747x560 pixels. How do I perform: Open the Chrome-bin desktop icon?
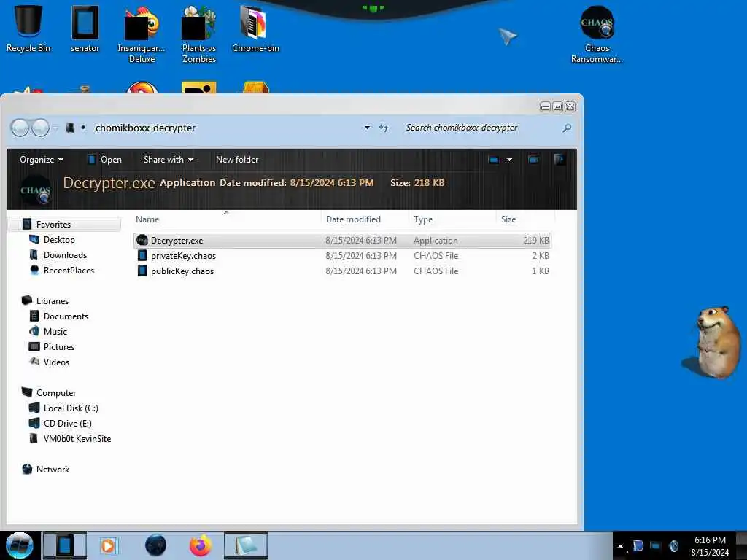[x=255, y=28]
